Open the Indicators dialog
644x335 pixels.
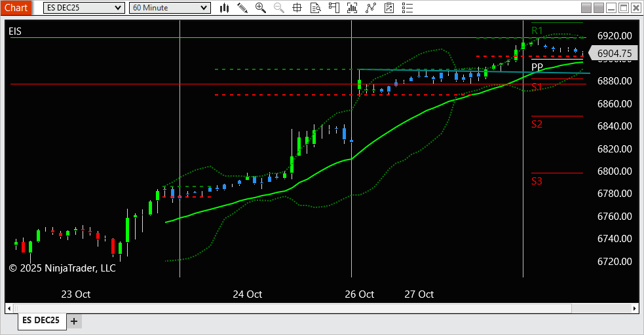tap(370, 8)
